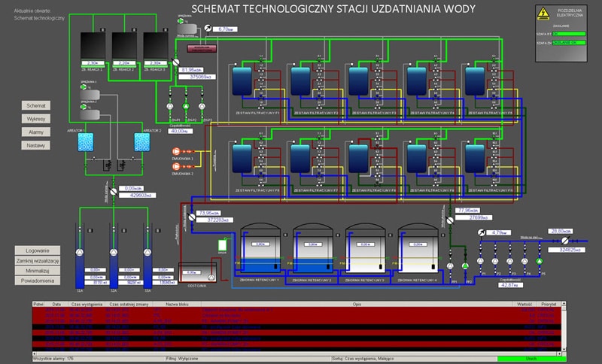Click the Dmuchawa 2 blower icon
Image resolution: width=602 pixels, height=364 pixels.
point(177,165)
